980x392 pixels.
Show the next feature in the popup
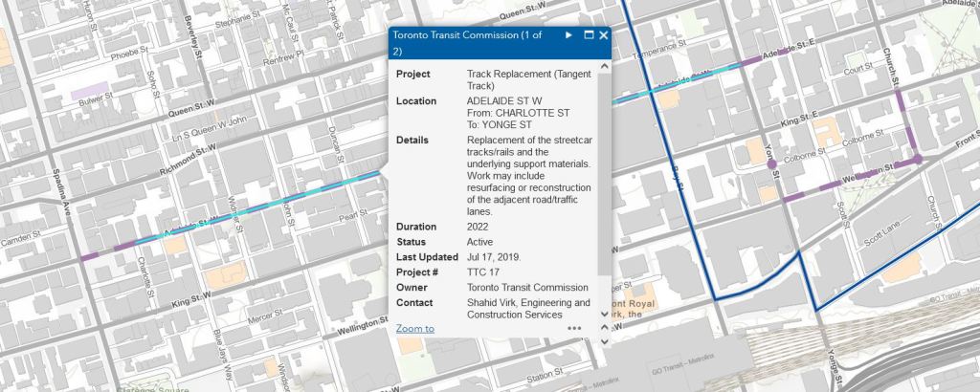(x=568, y=35)
